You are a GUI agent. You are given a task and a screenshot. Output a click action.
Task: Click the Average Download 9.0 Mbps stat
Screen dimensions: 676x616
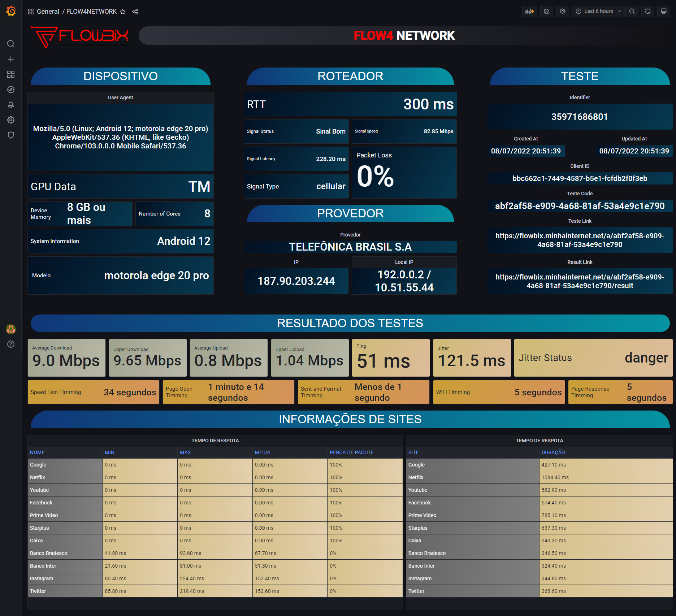(x=66, y=358)
